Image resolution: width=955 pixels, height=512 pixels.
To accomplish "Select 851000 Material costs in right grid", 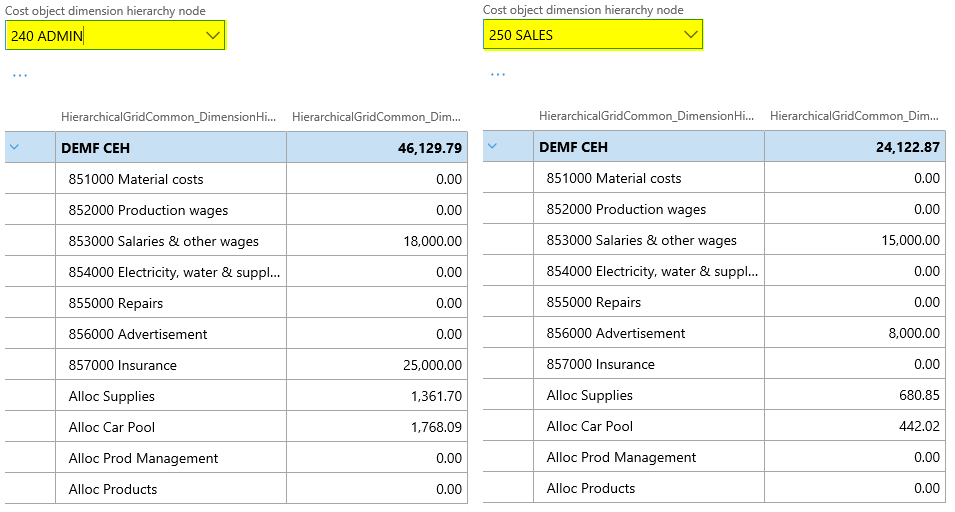I will [614, 178].
